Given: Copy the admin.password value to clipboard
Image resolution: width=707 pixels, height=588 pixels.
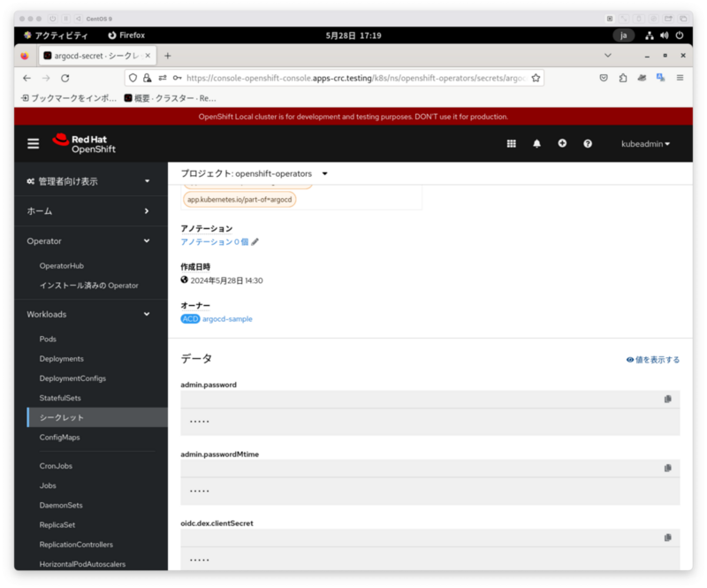Looking at the screenshot, I should pos(668,399).
